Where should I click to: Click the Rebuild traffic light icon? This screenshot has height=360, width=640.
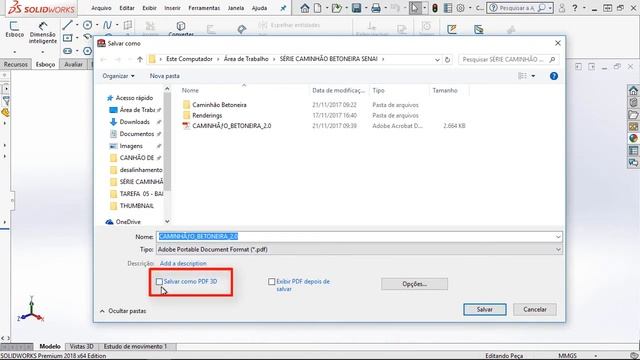(x=435, y=8)
